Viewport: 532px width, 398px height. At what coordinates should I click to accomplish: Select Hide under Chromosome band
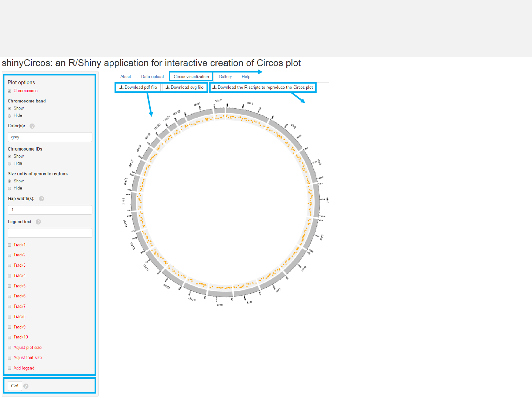point(10,116)
